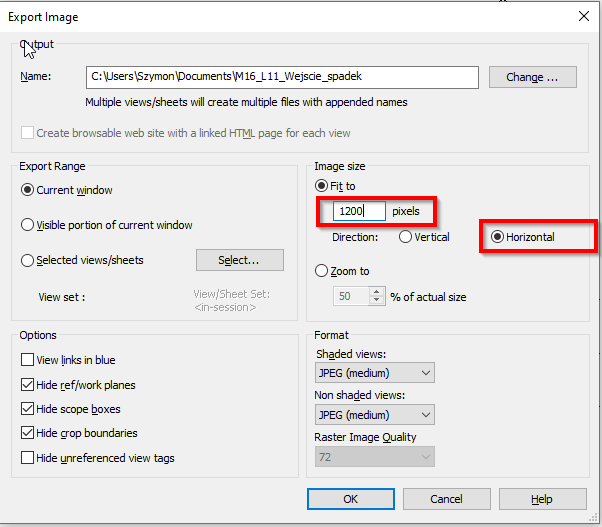Toggle Hide ref/work planes checkbox

[x=27, y=385]
